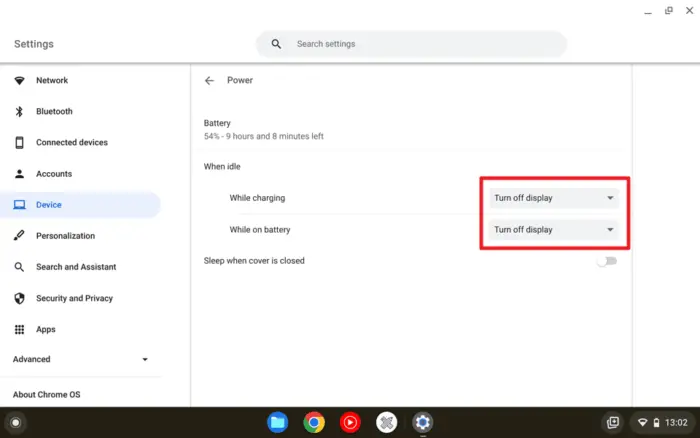Go to Accounts section
Viewport: 700px width, 438px height.
80,174
